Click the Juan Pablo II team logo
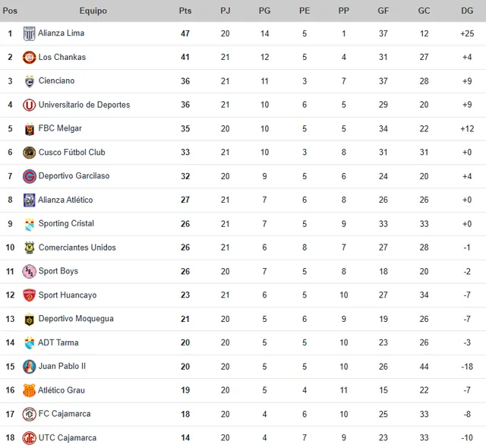Screen dimensions: 486x448 click(x=29, y=367)
